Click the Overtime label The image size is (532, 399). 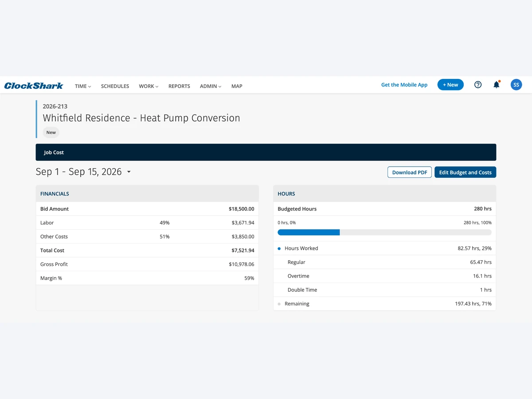tap(298, 276)
